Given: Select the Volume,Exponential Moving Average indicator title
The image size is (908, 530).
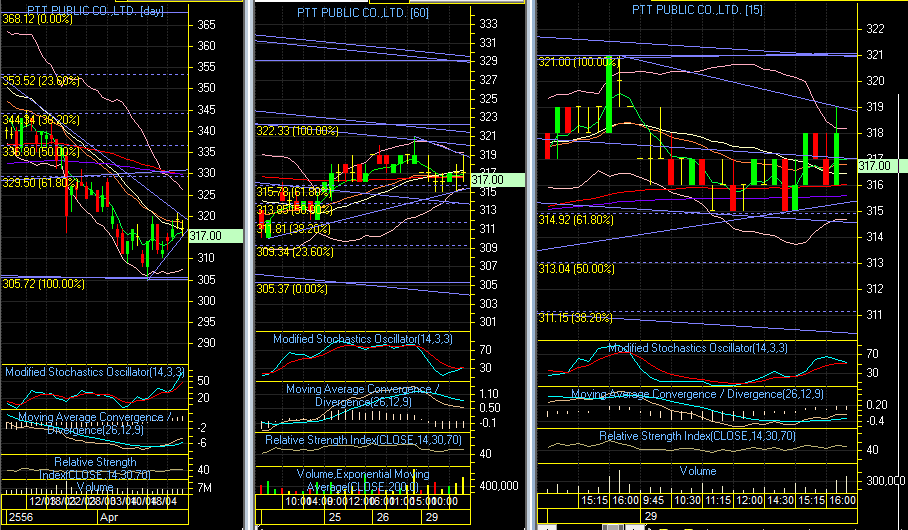Looking at the screenshot, I should pyautogui.click(x=363, y=480).
